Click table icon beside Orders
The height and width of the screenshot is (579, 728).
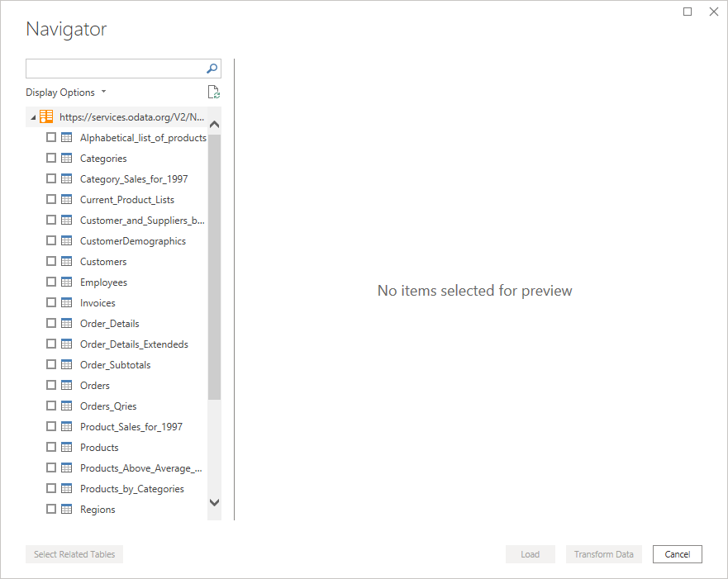[67, 385]
